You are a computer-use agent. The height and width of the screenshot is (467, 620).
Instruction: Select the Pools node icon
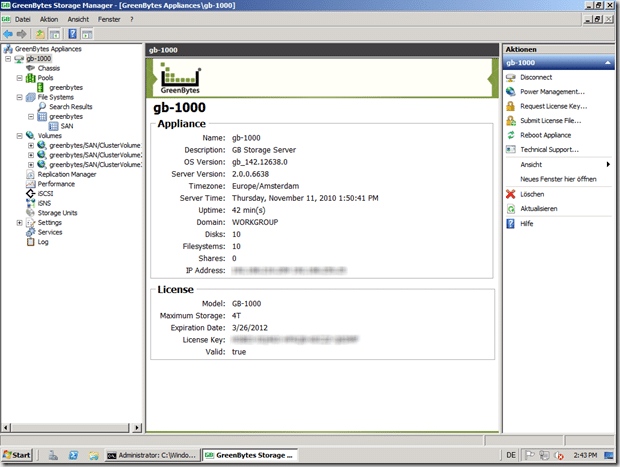tap(30, 78)
